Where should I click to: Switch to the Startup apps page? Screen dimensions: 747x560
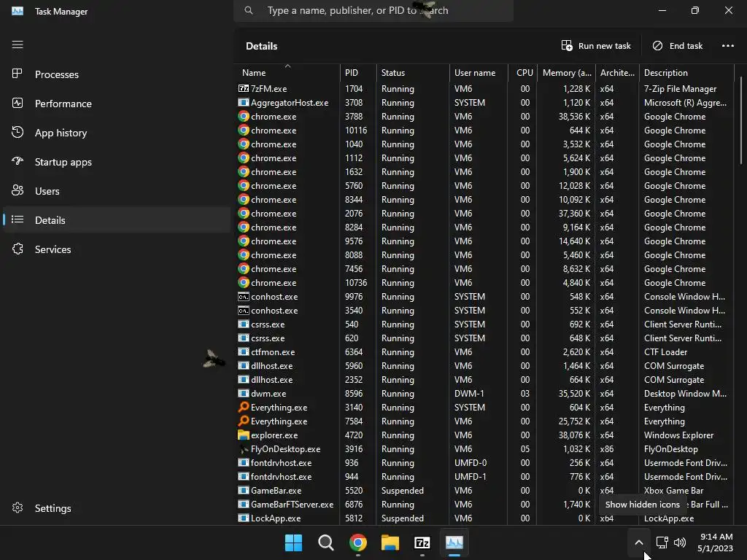coord(117,162)
